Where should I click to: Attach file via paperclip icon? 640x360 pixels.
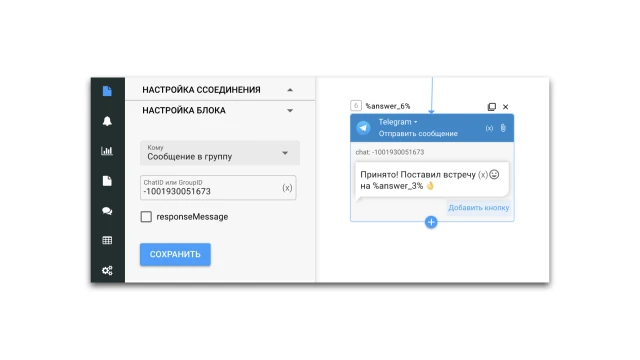coord(503,128)
